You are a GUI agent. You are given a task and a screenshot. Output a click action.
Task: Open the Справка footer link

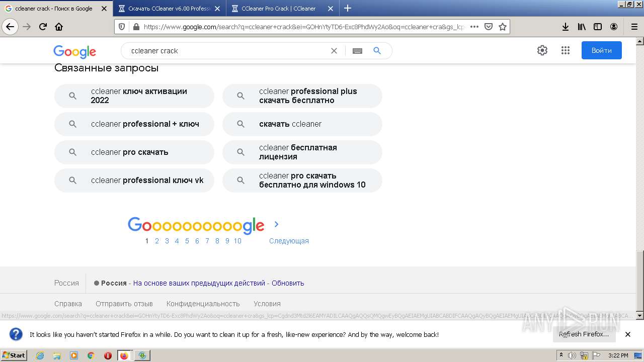tap(68, 304)
